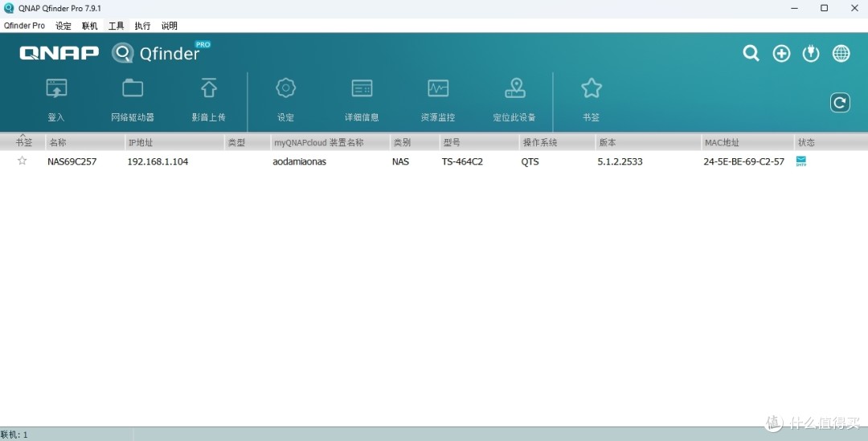Select device name NAS69C257

[x=72, y=161]
